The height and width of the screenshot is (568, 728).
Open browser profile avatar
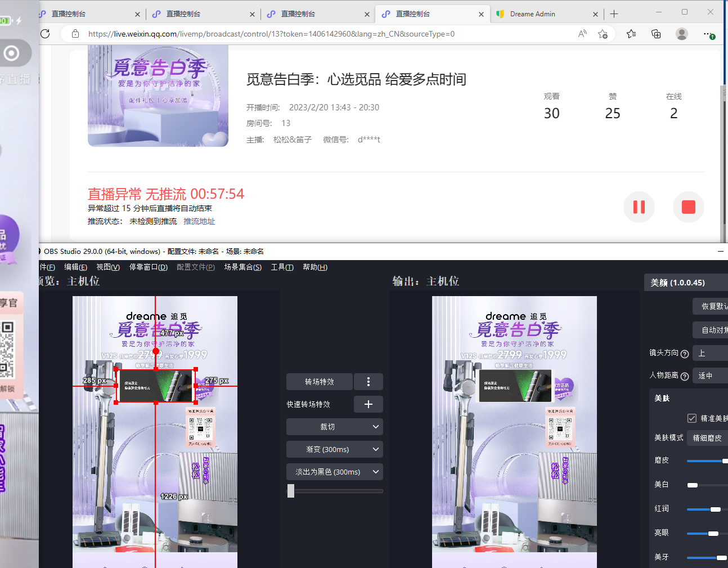[x=682, y=34]
